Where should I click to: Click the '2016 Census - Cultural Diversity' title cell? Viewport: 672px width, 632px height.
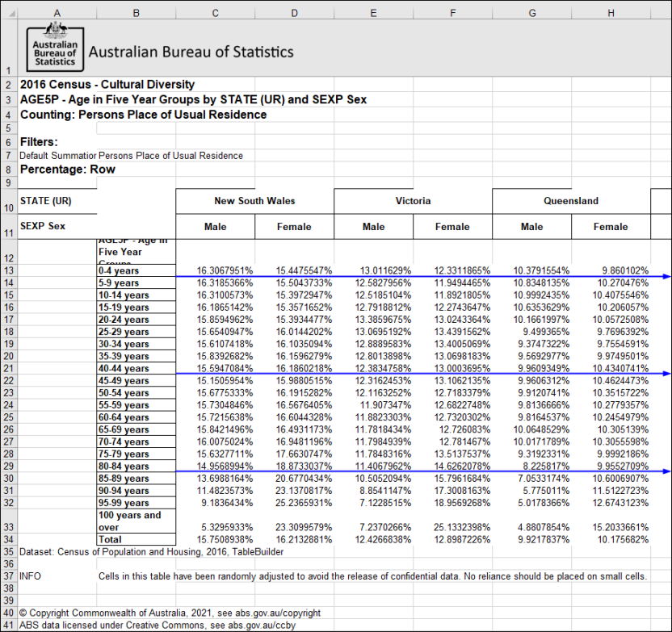tap(107, 85)
